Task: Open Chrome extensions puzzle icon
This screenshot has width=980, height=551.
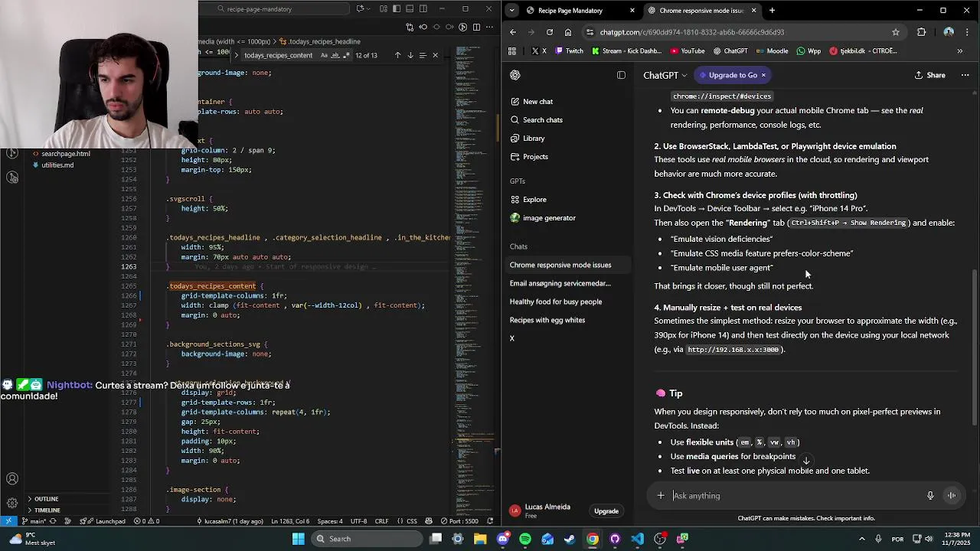Action: pos(922,32)
